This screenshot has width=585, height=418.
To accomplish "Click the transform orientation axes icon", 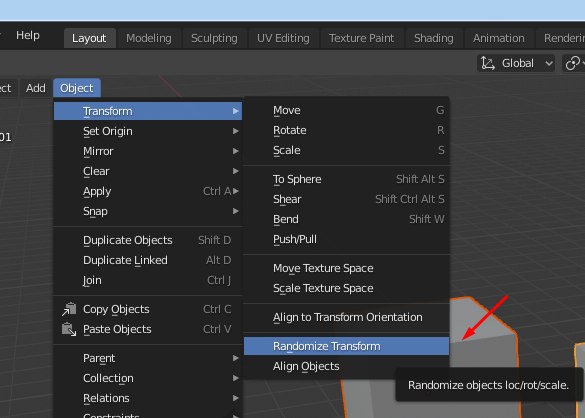I will (488, 63).
